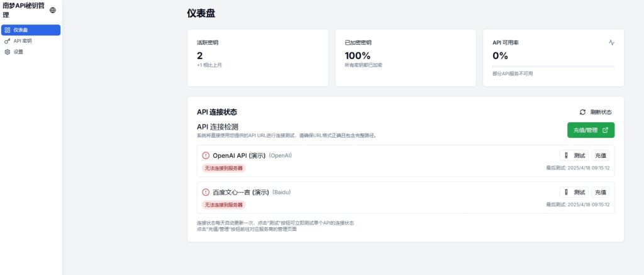Click the 南梦API秘钥管理 app title
644x275 pixels.
[x=23, y=10]
